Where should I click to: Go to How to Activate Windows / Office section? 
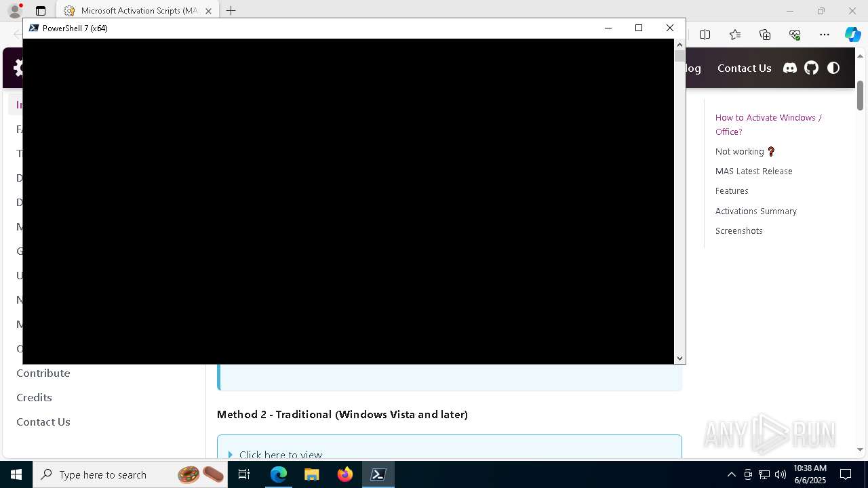point(768,125)
